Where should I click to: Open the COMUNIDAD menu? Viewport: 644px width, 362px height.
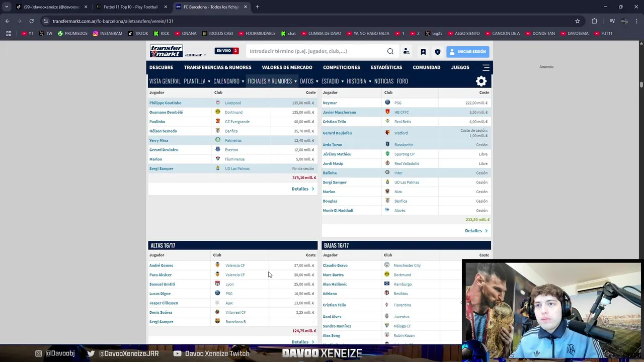427,67
